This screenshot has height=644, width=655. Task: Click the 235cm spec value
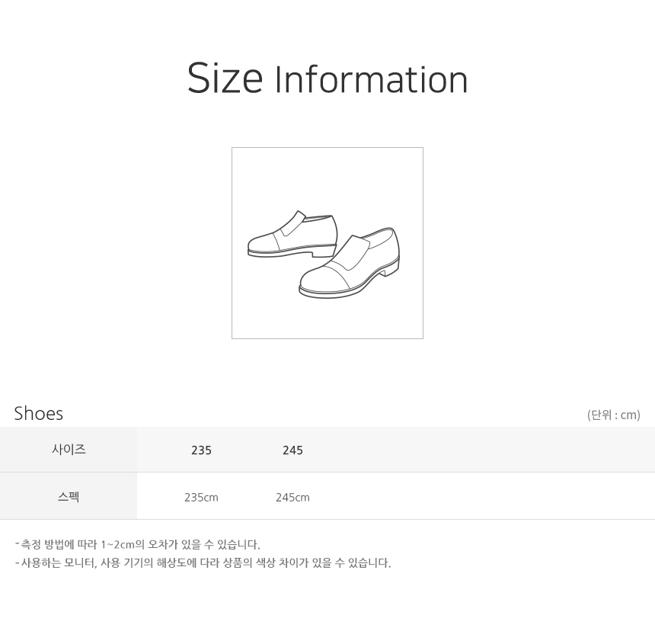[x=201, y=498]
